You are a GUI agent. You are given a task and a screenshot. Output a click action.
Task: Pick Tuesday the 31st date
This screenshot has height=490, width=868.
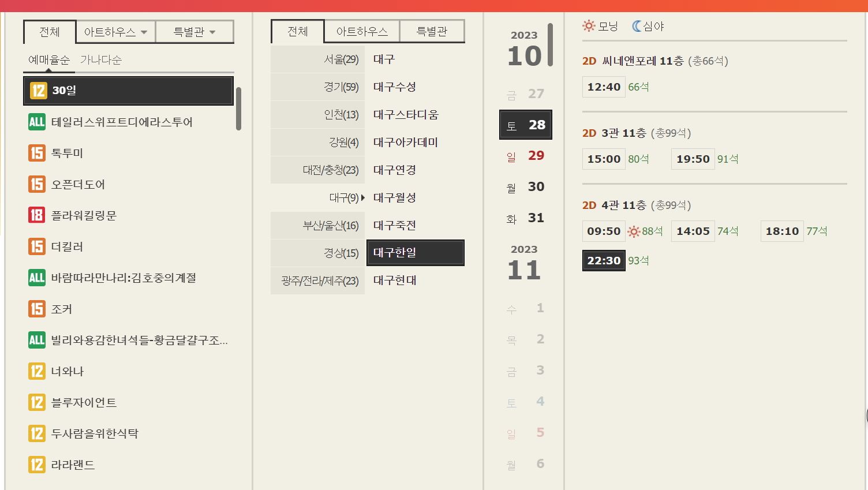(x=525, y=218)
